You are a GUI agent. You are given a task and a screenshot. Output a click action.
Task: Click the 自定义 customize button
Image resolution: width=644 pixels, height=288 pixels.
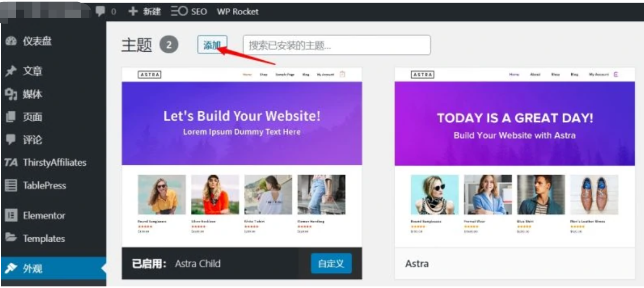click(x=331, y=263)
